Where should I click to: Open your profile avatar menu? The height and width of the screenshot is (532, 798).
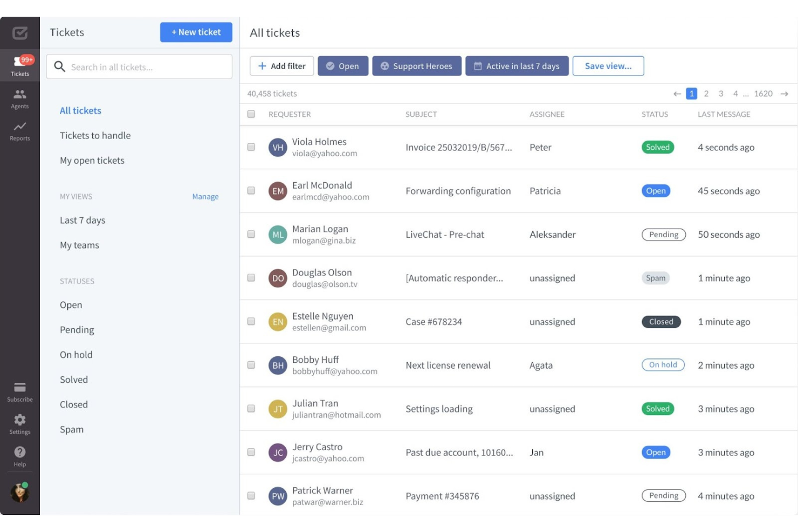19,492
